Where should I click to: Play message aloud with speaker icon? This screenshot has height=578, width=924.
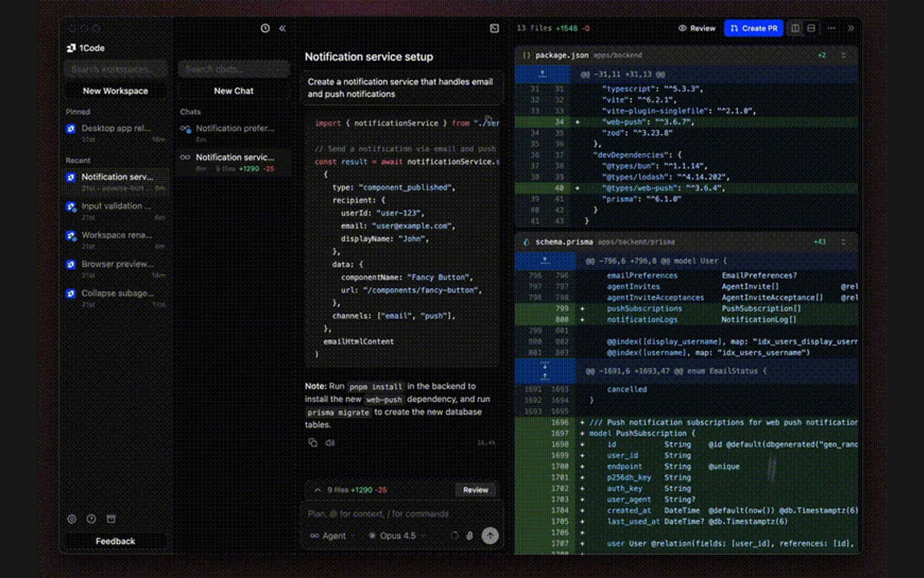[330, 443]
